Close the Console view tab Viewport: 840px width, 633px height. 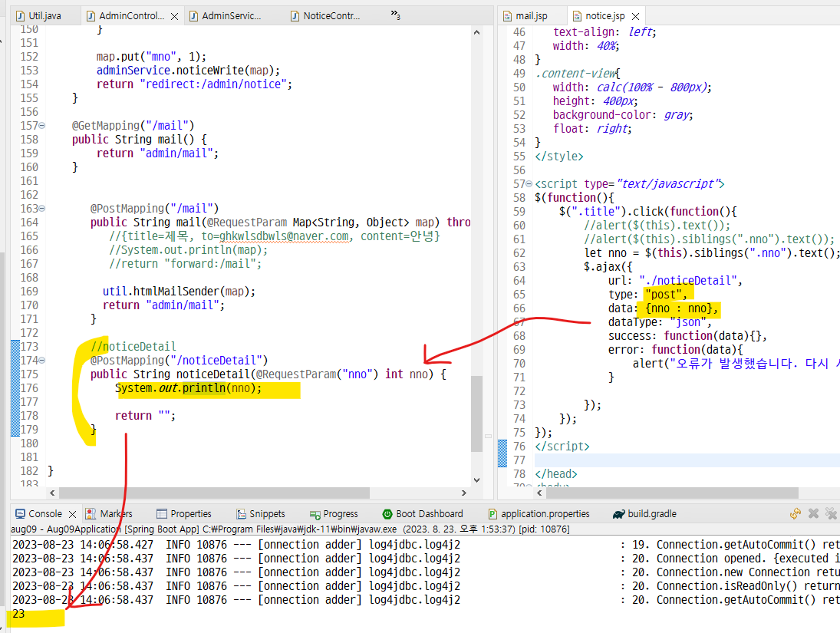pos(72,514)
